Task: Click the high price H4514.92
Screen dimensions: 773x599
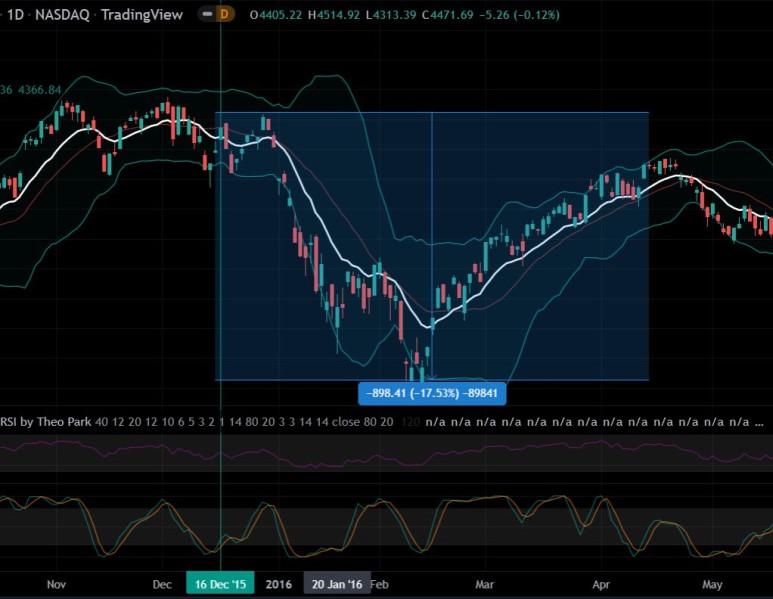Action: pyautogui.click(x=334, y=15)
